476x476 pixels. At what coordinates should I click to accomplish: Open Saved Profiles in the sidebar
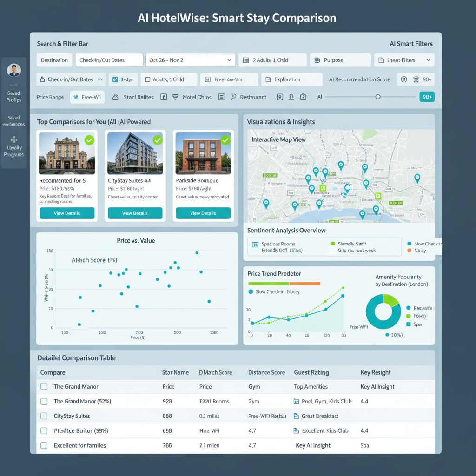14,96
